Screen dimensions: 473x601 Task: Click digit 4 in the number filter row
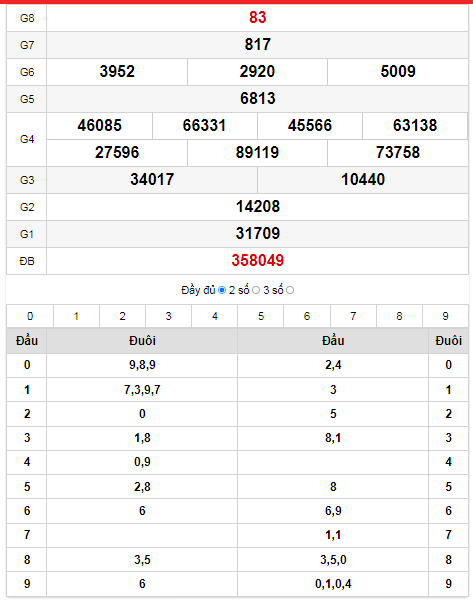(215, 316)
